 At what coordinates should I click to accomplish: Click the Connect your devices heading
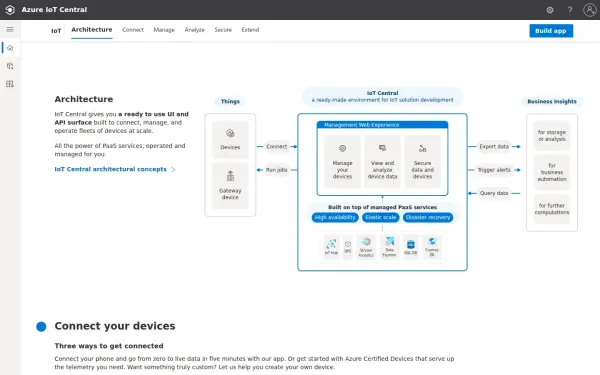coord(115,326)
